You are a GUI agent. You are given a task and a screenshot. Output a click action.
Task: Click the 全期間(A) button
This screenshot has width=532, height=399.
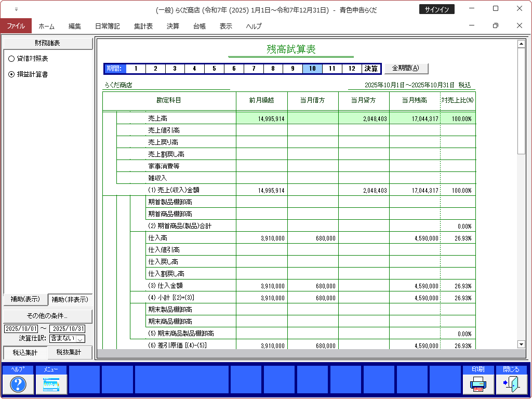(x=406, y=68)
